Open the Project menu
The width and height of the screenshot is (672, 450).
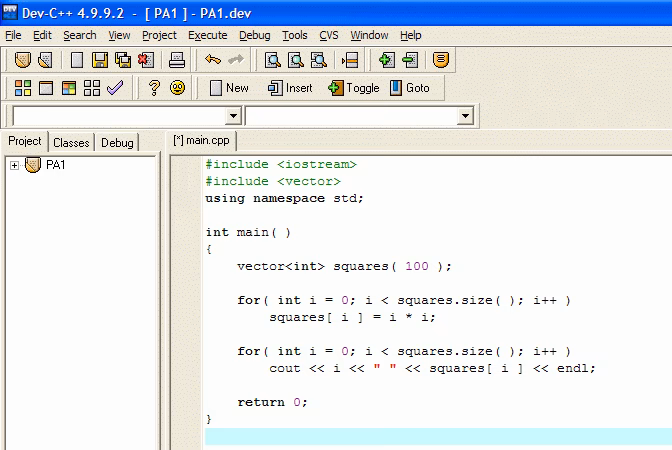159,35
